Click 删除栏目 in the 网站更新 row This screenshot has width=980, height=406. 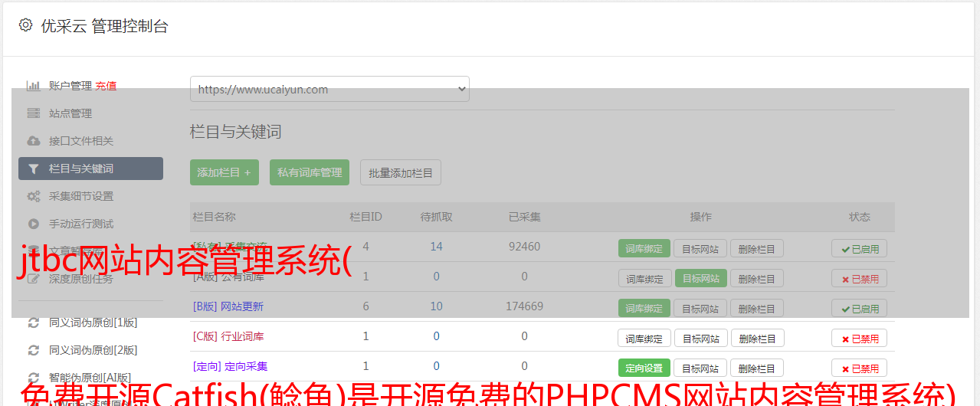(756, 309)
